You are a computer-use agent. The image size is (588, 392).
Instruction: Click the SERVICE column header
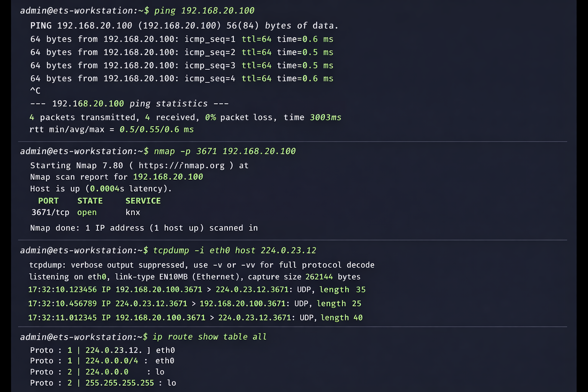pos(143,200)
